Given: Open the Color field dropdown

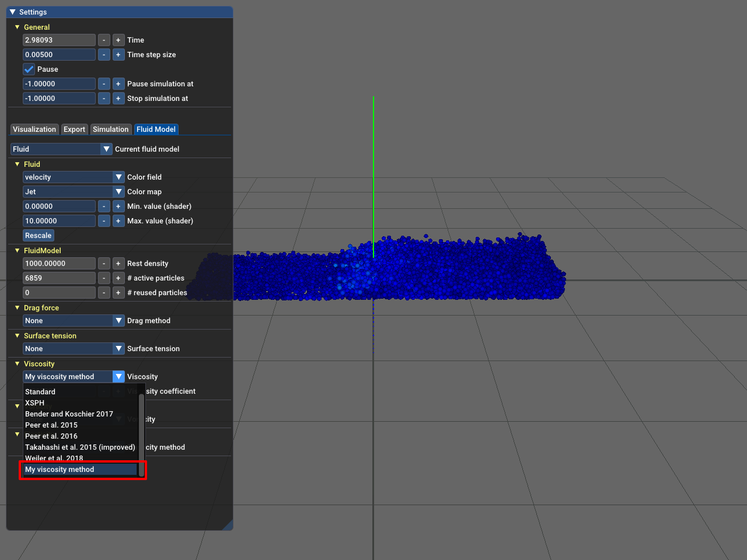Looking at the screenshot, I should coord(74,177).
